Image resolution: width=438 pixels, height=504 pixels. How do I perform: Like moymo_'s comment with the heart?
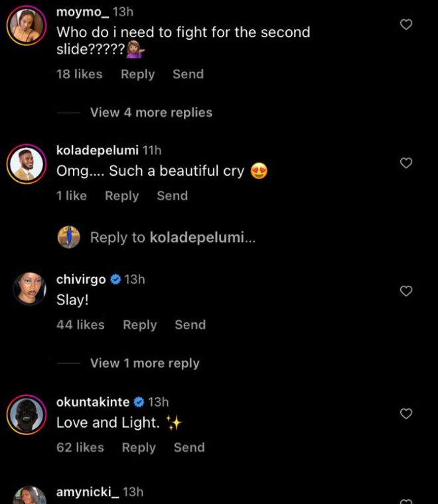(407, 25)
